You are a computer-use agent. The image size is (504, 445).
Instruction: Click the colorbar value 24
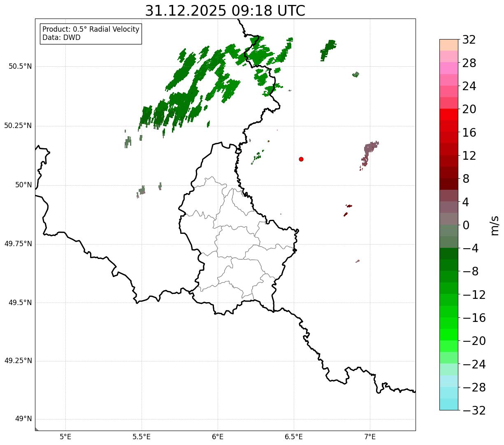469,86
